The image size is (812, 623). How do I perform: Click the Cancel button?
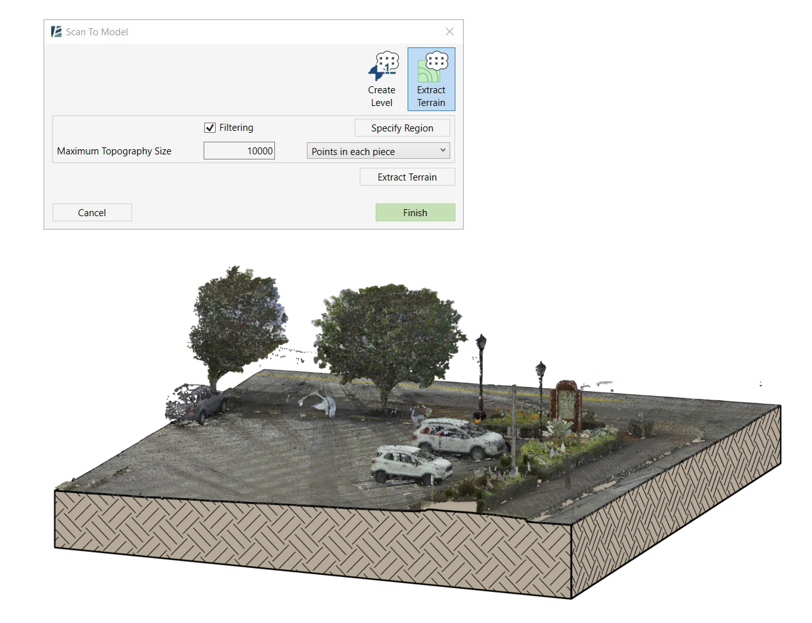(92, 212)
